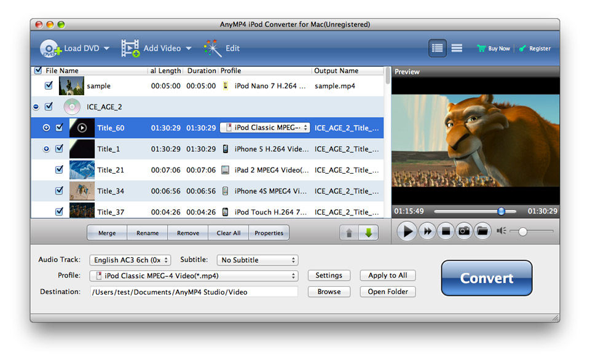
Task: Mute audio with the speaker icon
Action: 502,231
